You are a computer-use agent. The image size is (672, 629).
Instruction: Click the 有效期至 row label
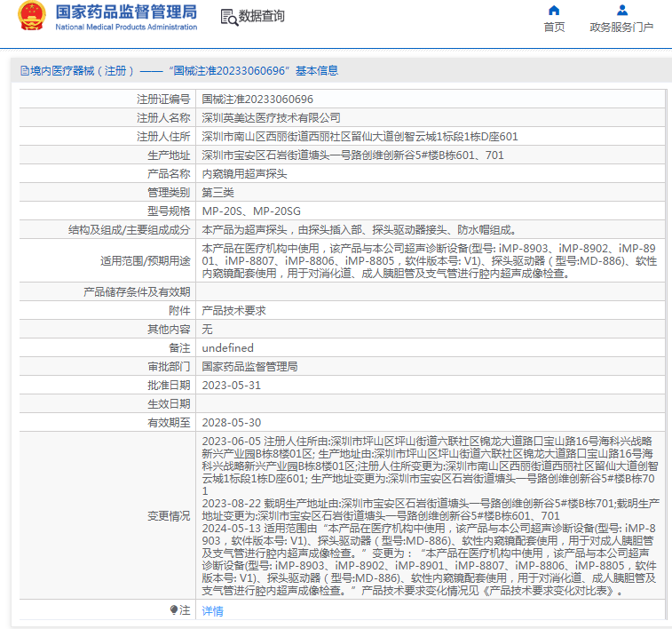169,423
